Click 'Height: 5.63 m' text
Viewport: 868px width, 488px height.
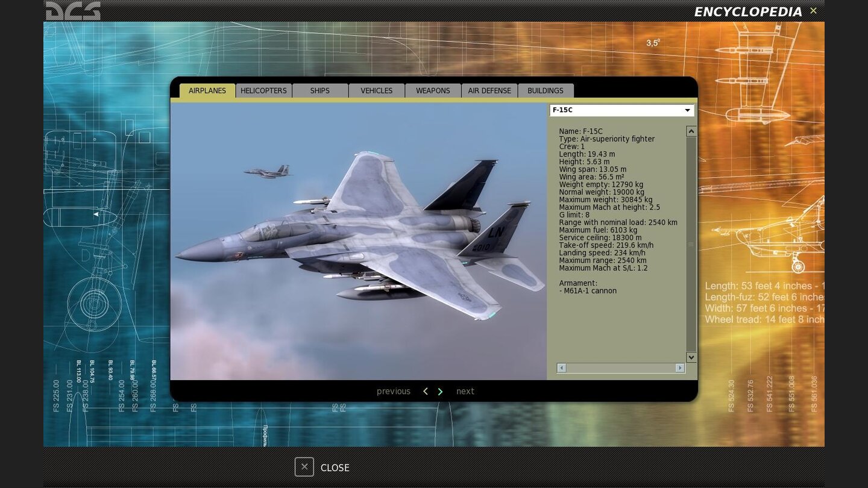[584, 161]
